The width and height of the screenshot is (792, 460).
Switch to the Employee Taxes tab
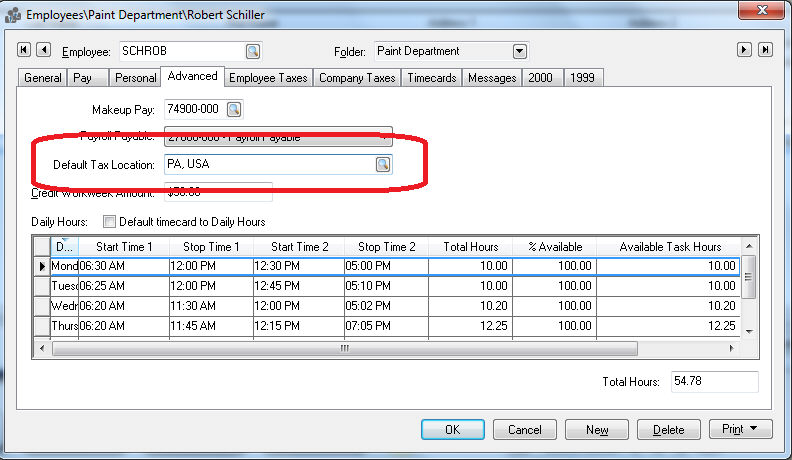pos(269,78)
